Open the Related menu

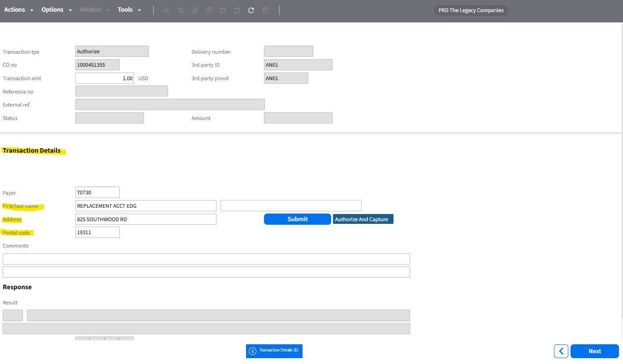pyautogui.click(x=91, y=10)
